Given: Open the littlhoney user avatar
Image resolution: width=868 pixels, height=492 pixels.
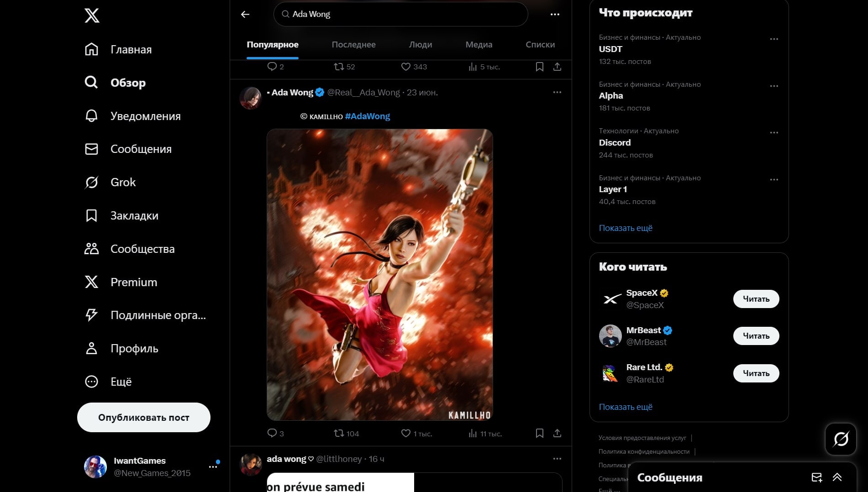Looking at the screenshot, I should click(x=250, y=464).
